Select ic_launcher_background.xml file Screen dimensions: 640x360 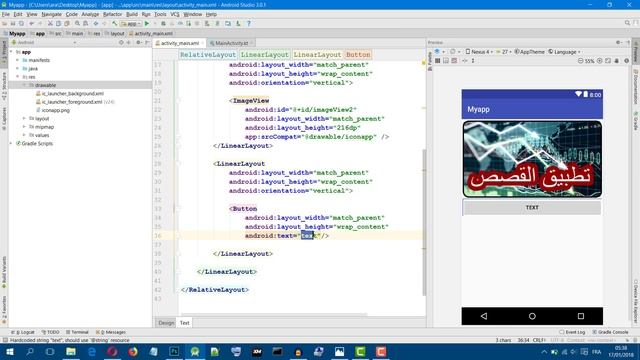[70, 93]
